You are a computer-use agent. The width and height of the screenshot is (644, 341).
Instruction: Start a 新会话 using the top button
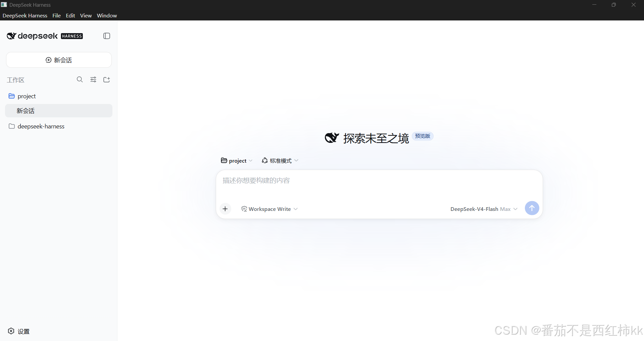point(59,60)
